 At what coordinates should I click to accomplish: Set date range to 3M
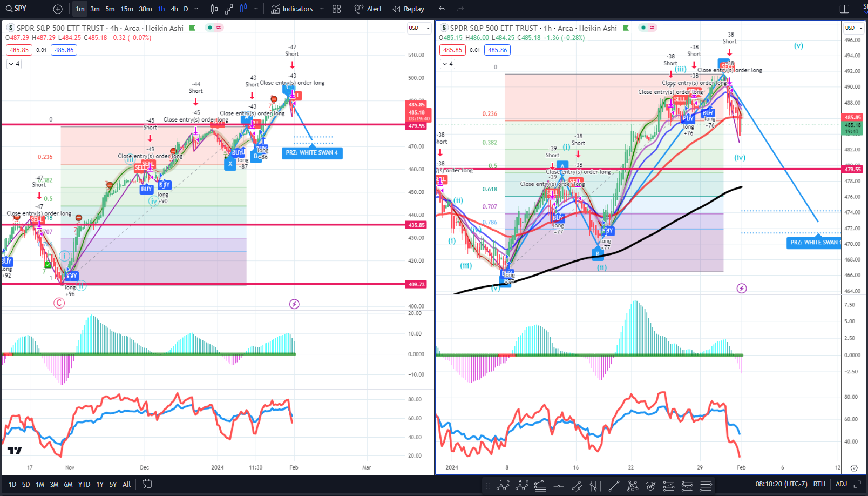pyautogui.click(x=54, y=485)
